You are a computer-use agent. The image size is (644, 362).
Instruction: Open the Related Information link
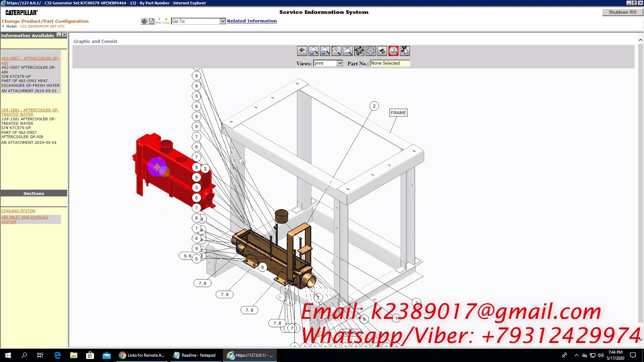(252, 21)
